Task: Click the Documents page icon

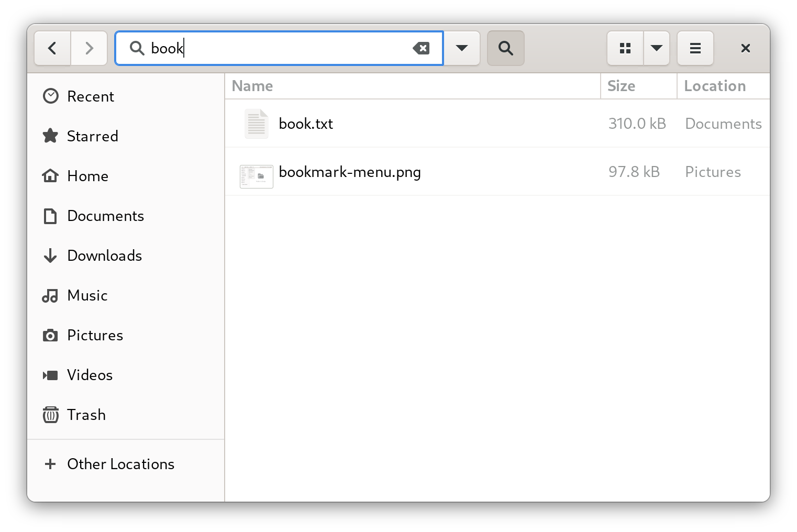Action: click(50, 216)
